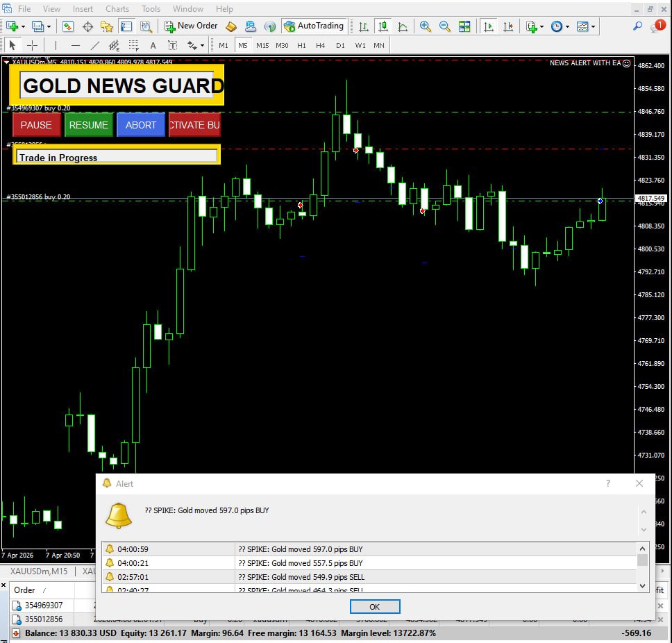This screenshot has height=643, width=672.
Task: Select the Fibonacci retracement tool
Action: tap(134, 45)
